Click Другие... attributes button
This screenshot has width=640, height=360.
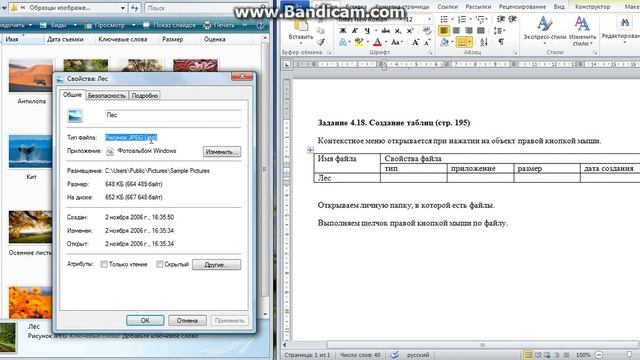click(x=216, y=264)
